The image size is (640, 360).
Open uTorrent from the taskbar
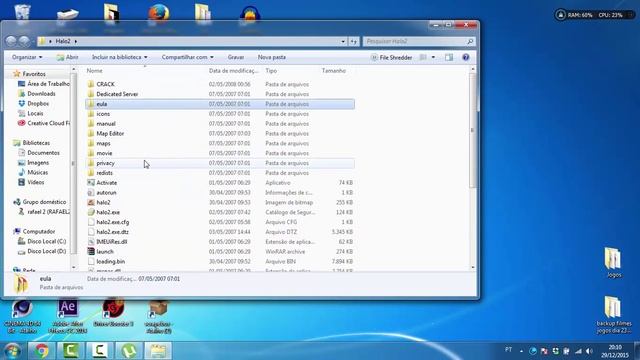point(129,351)
